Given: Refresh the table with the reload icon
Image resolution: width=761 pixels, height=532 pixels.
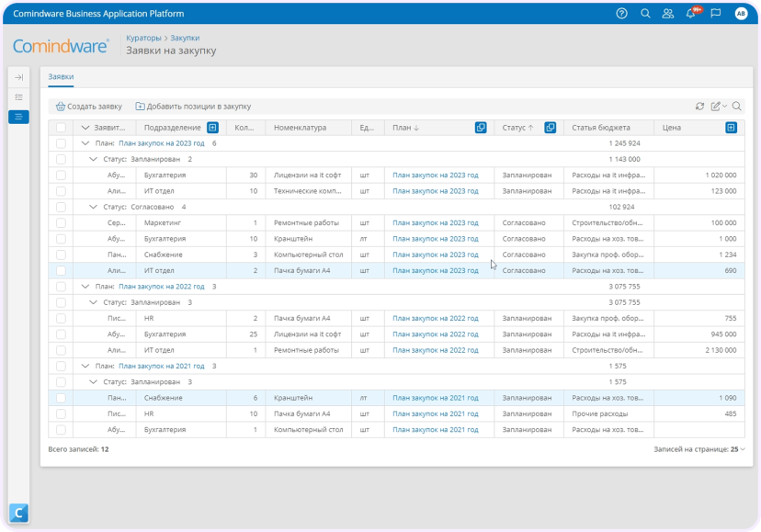Looking at the screenshot, I should point(699,107).
